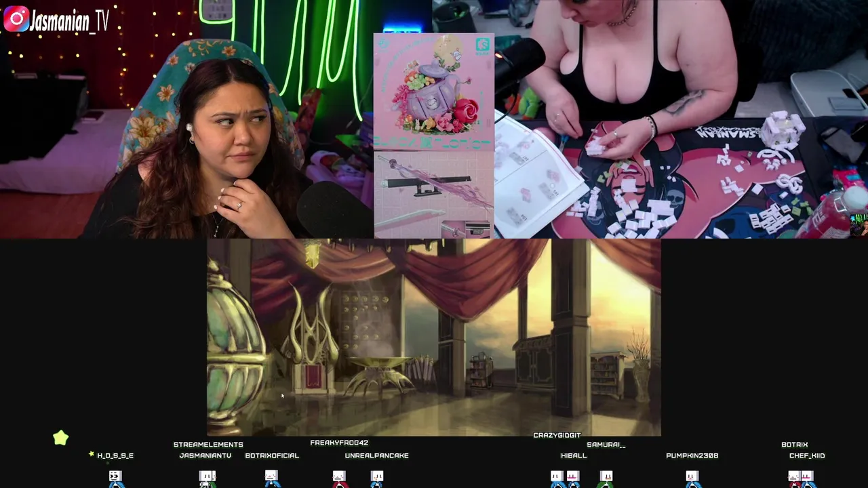Click the large green star icon
The image size is (868, 488).
click(x=61, y=438)
